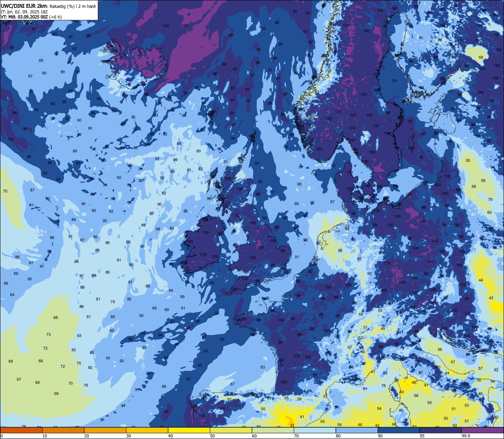Click the purple legend swatch above 99.9

tap(482, 430)
